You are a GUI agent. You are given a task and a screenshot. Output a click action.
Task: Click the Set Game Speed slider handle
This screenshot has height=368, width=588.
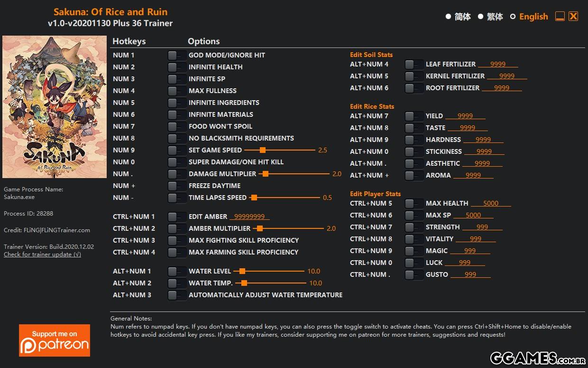(x=262, y=150)
